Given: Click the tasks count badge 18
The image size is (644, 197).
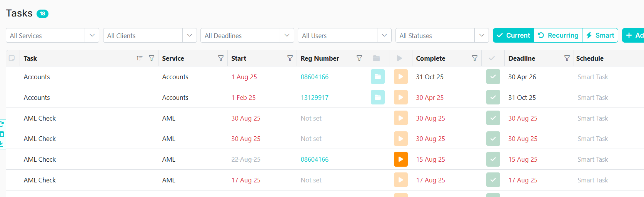Looking at the screenshot, I should [x=42, y=13].
